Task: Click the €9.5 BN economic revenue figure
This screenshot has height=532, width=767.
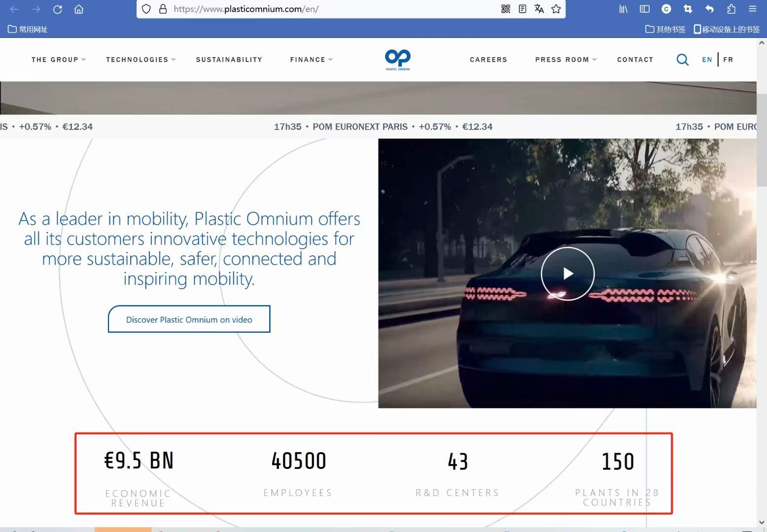Action: [139, 461]
